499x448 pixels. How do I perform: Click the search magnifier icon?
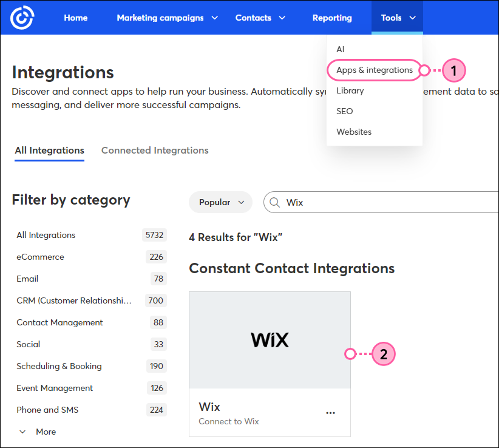274,202
